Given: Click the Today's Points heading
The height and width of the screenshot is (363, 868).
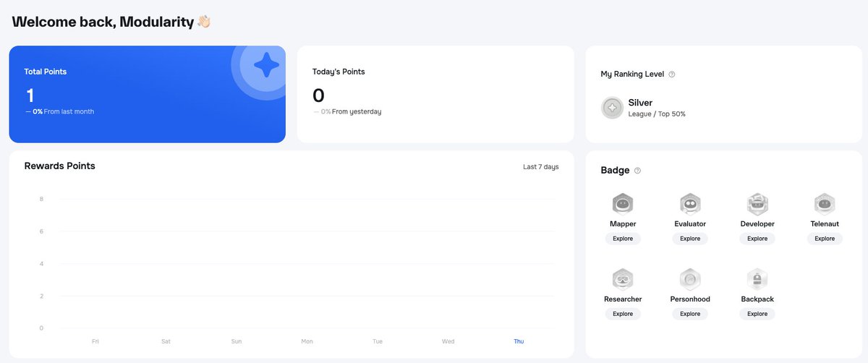Looking at the screenshot, I should click(339, 72).
